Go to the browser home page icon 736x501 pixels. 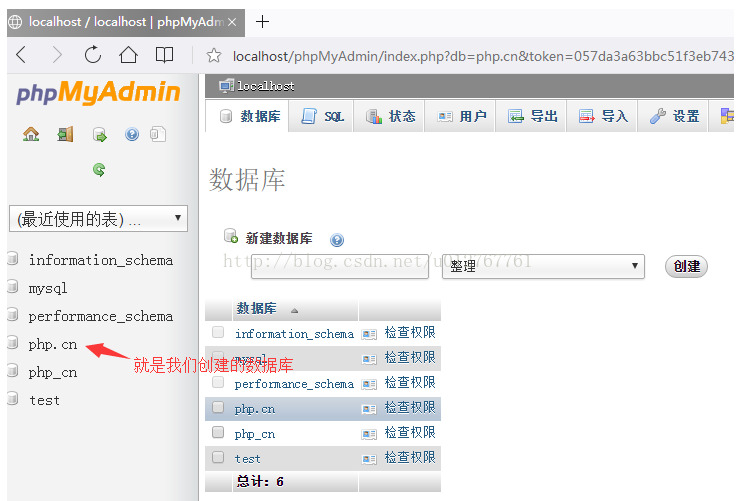coord(128,55)
